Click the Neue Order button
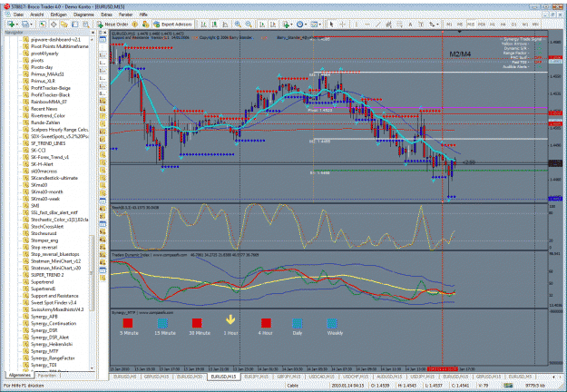Screen dimensions: 567x392 (x=113, y=24)
